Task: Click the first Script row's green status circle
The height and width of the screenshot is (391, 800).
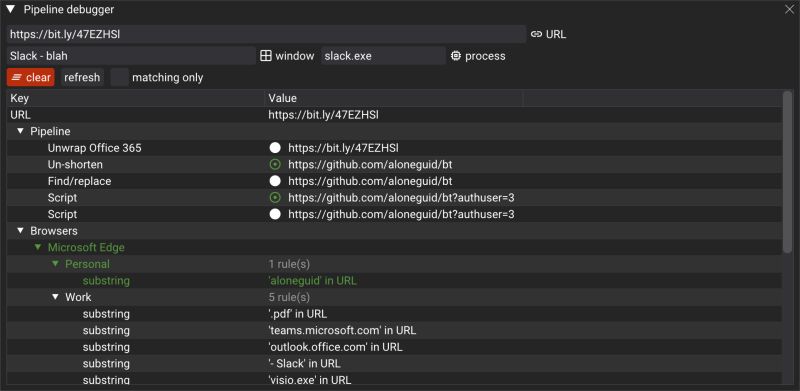Action: click(x=275, y=198)
